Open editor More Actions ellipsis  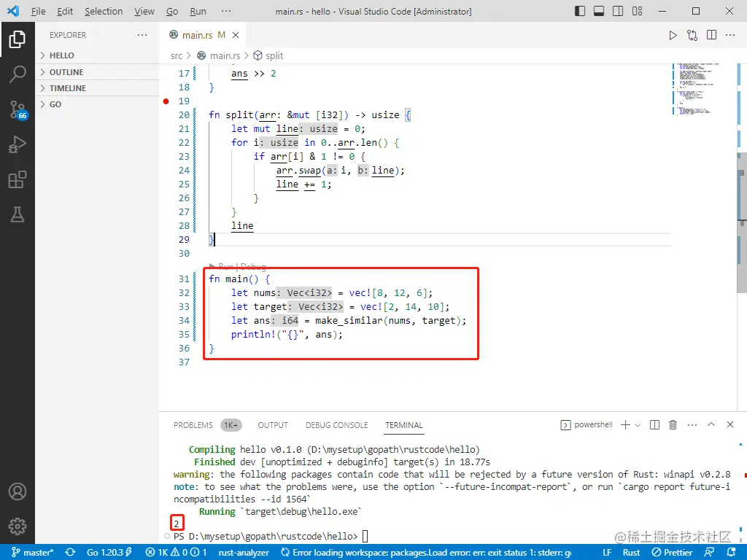point(730,35)
